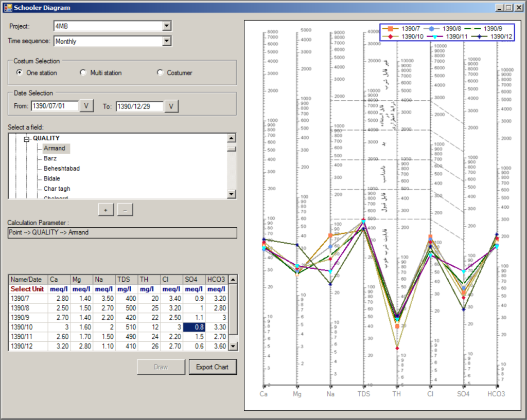Click the From date input field
This screenshot has width=527, height=420.
coord(55,106)
